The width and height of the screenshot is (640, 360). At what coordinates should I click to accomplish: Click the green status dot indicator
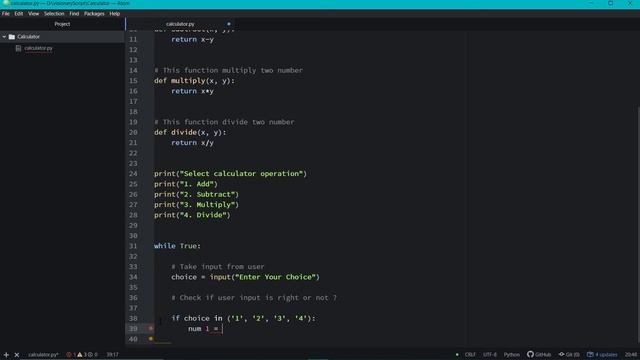457,355
